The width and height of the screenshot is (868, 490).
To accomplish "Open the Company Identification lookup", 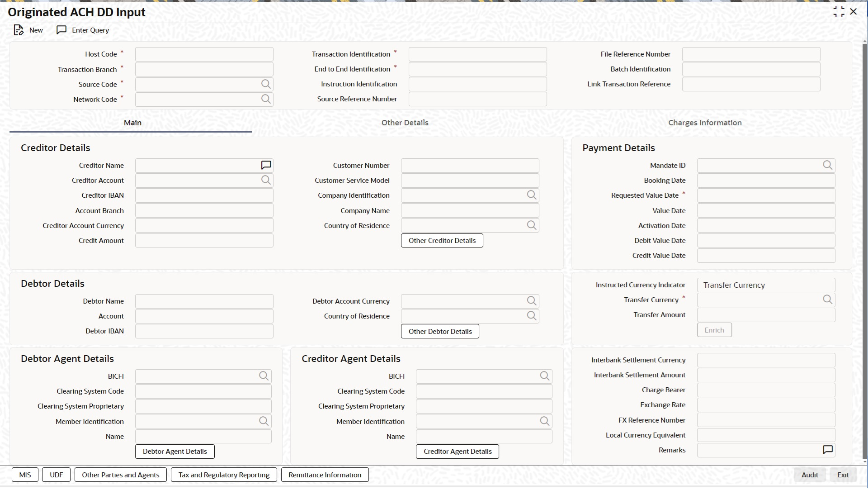I will click(x=531, y=195).
